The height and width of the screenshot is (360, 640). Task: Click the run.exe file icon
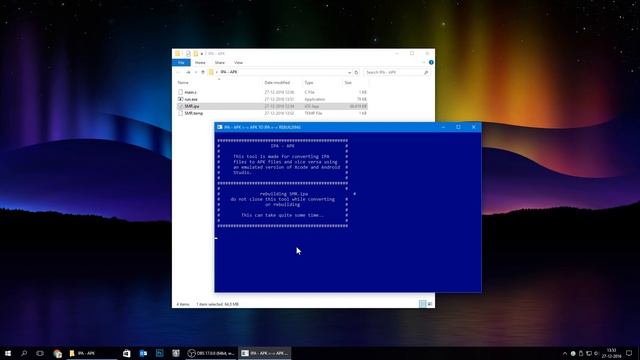click(x=180, y=99)
